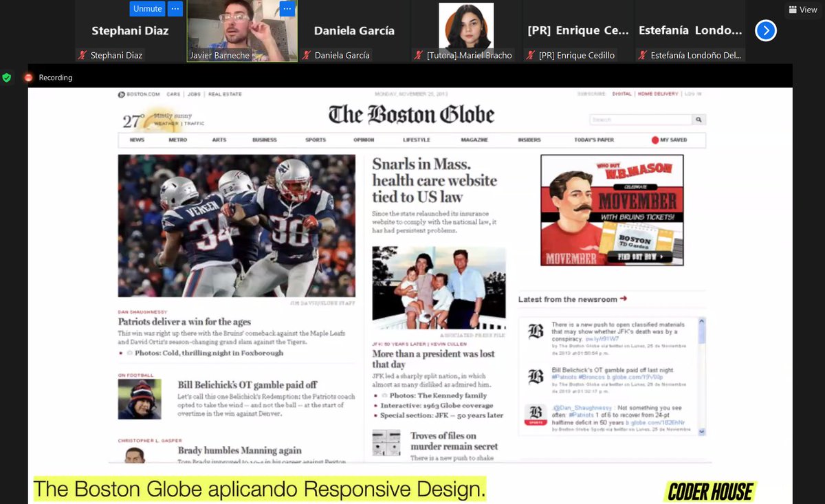
Task: Open the Patriots players lead photo
Action: 236,226
